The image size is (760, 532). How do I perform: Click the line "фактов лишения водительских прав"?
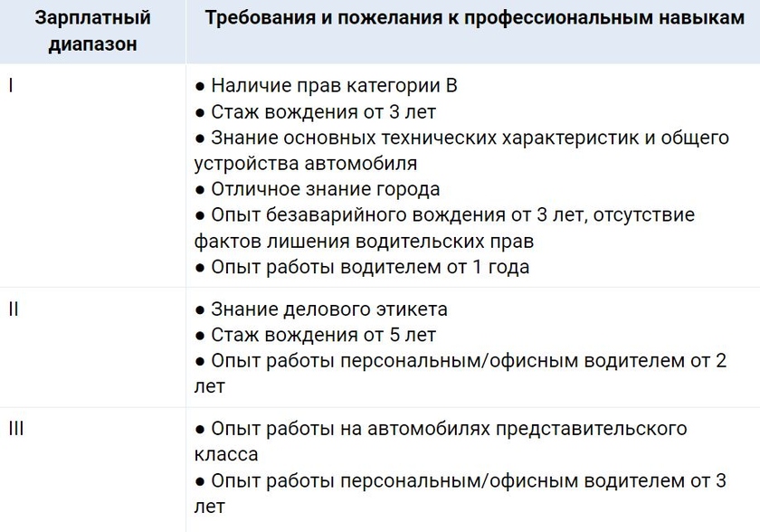tap(364, 242)
